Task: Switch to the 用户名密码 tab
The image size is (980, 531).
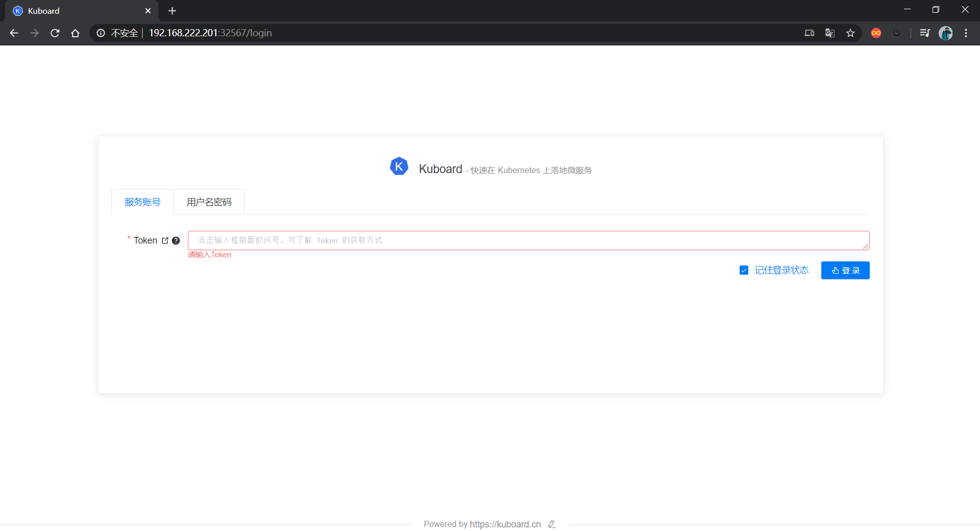Action: (209, 202)
